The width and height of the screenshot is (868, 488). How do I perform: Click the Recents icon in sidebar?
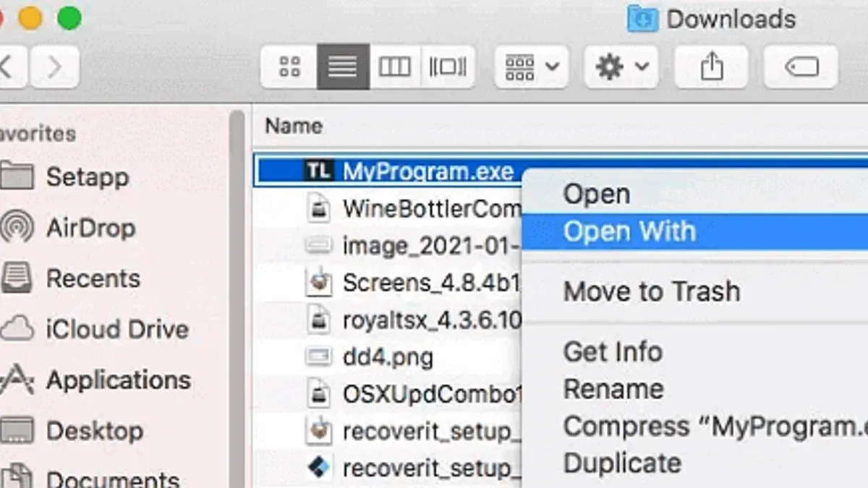click(x=17, y=278)
